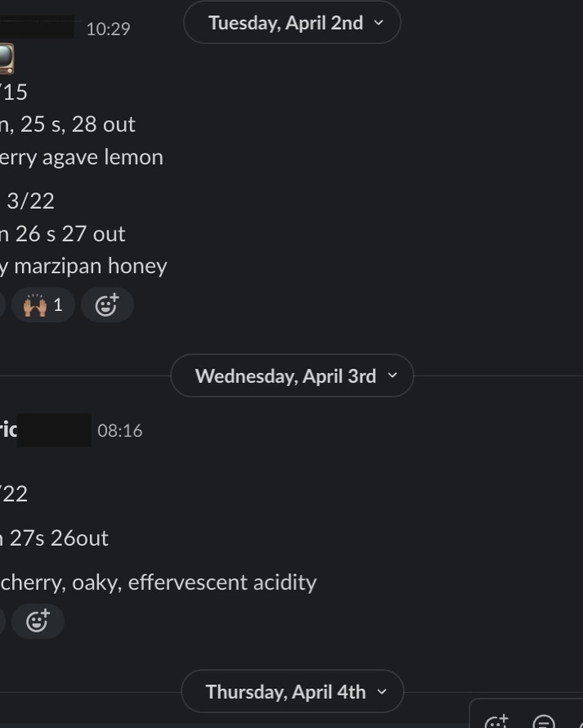Open the 10:29 message timestamp link
This screenshot has height=728, width=583.
click(108, 29)
